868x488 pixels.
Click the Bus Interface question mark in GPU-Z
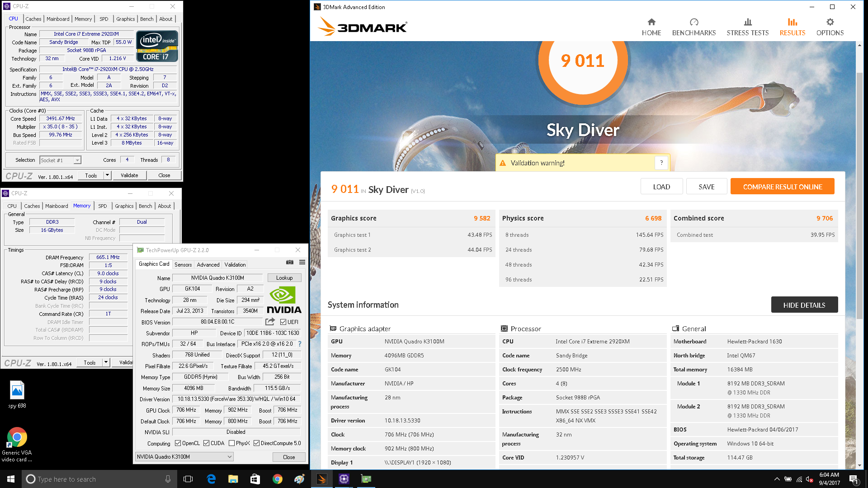pyautogui.click(x=299, y=344)
